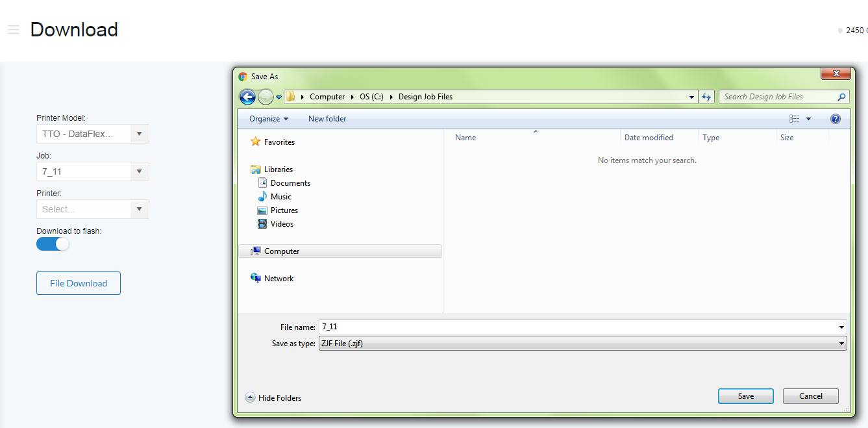Click New folder in the toolbar
This screenshot has height=428, width=868.
tap(327, 119)
